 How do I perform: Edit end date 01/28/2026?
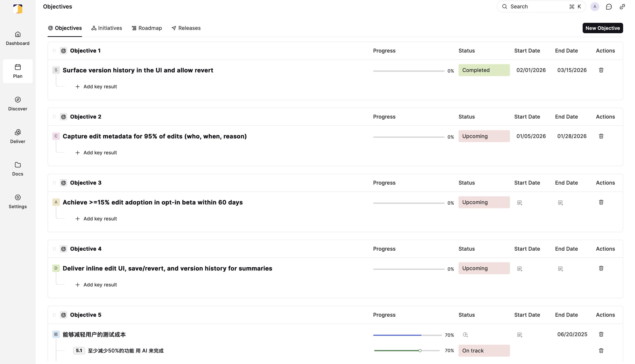tap(572, 136)
